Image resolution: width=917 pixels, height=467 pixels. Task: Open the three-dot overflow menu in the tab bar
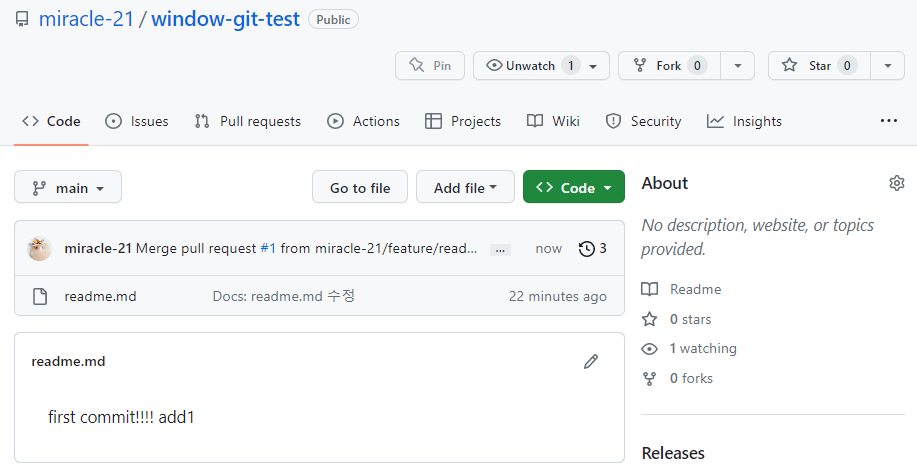[x=888, y=120]
